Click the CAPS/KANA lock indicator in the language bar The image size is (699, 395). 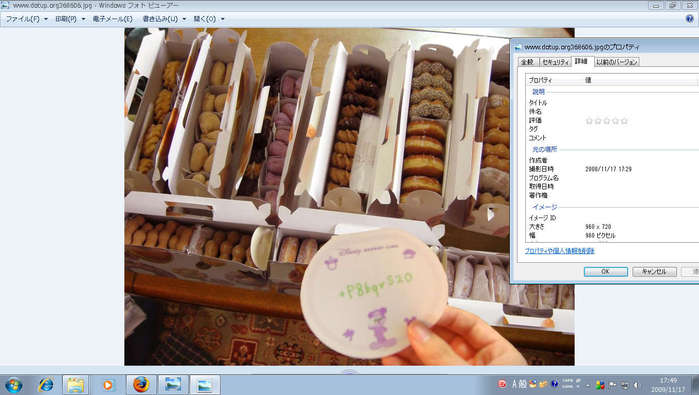click(x=567, y=383)
